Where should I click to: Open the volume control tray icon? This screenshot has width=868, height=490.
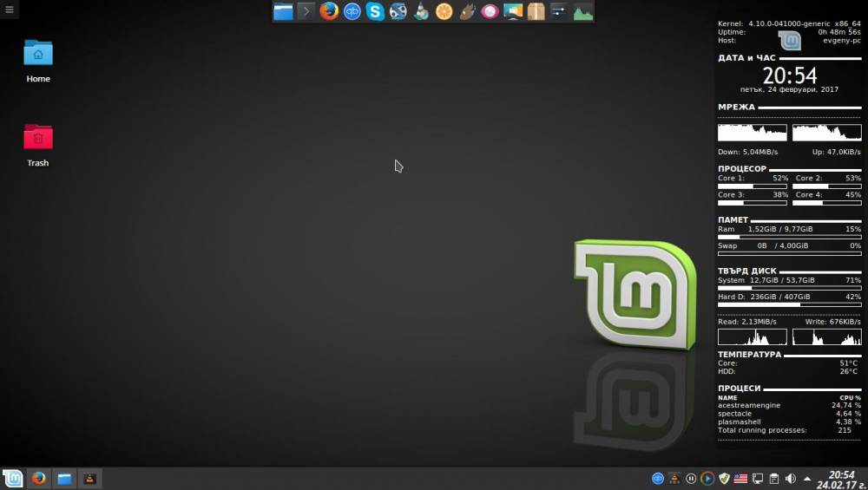click(x=791, y=479)
